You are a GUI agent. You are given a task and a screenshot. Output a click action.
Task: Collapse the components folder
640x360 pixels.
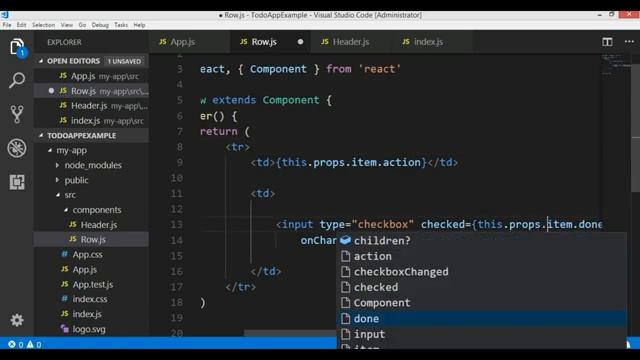point(66,210)
